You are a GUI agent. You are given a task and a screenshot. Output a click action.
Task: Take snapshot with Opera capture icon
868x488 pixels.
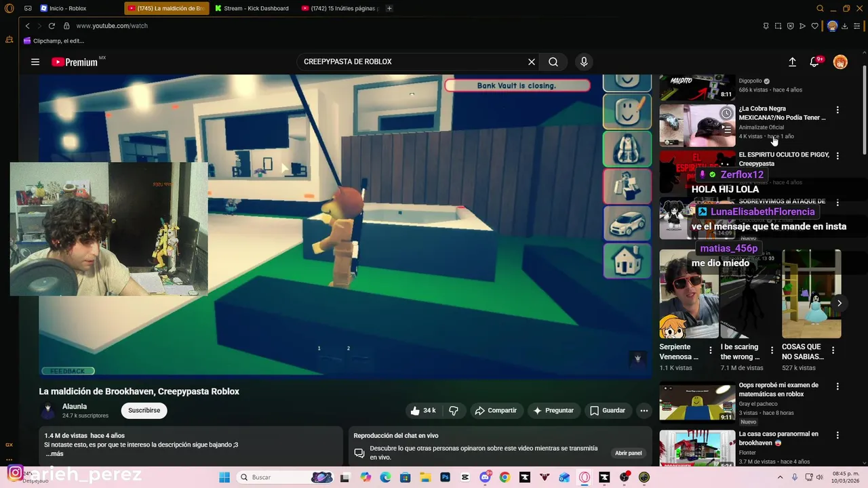click(778, 26)
